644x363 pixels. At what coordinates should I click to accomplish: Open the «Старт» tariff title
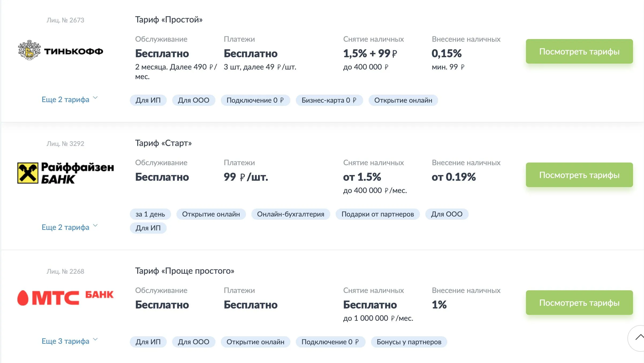click(163, 143)
